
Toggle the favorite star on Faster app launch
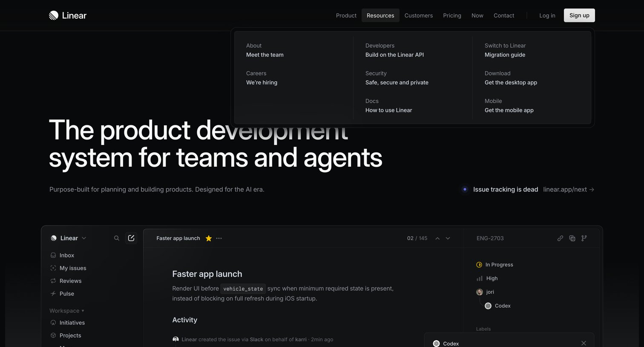point(209,238)
